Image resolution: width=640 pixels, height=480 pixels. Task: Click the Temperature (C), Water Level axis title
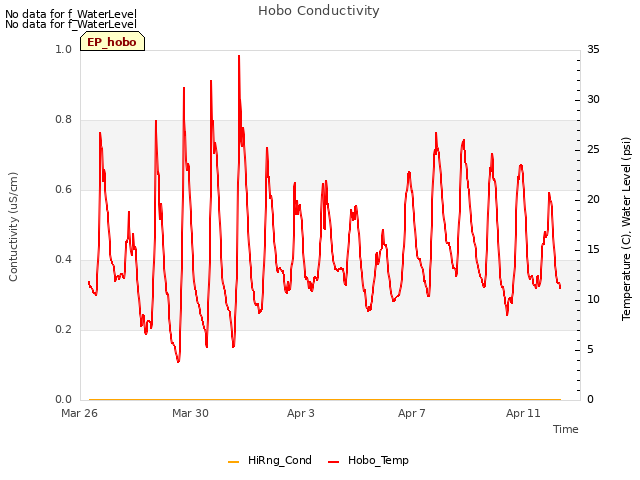626,229
